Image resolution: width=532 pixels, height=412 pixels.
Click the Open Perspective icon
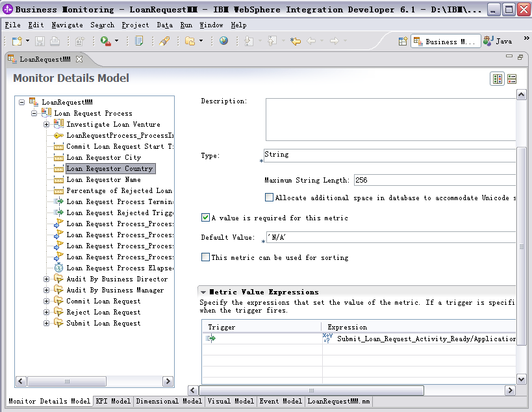pos(403,42)
